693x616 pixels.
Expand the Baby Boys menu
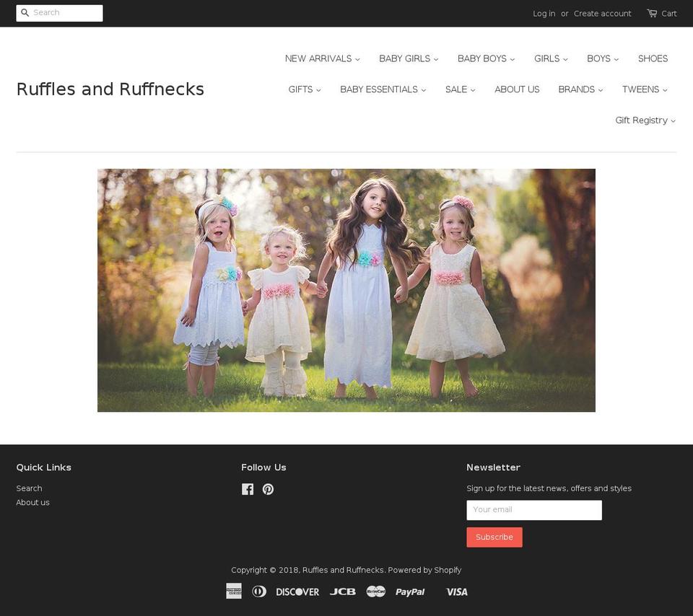486,58
